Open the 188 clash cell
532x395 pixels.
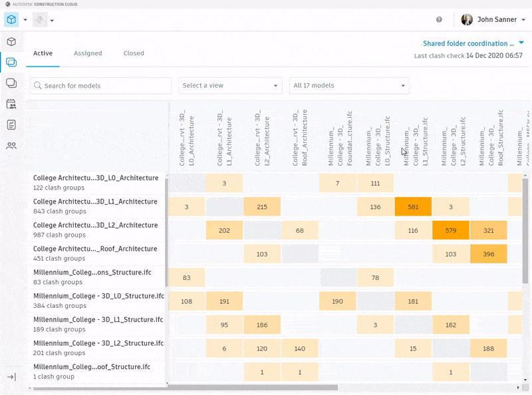click(489, 348)
